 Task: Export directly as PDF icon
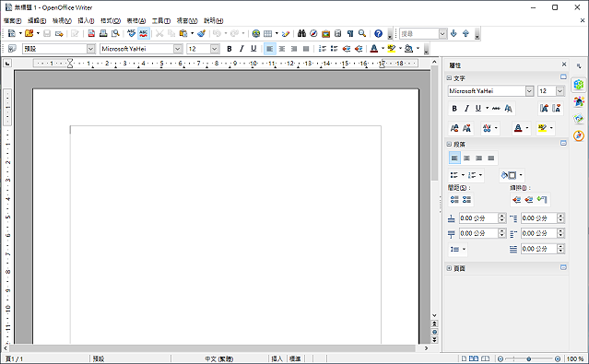(91, 33)
